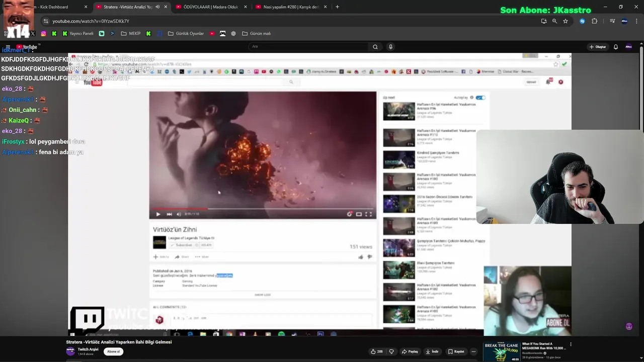Screen dimensions: 644x362
Task: Click the Paylaş share button
Action: 410,351
